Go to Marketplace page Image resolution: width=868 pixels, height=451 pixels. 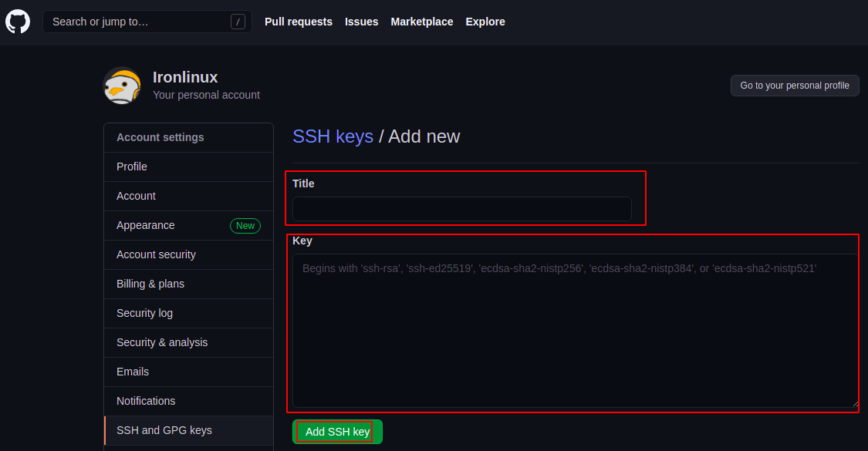421,22
